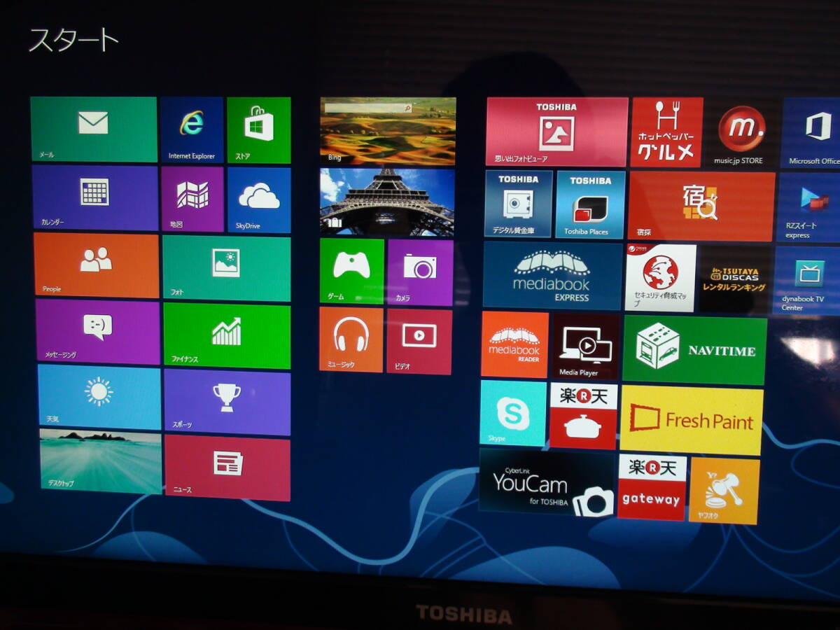The width and height of the screenshot is (840, 630).
Task: Open the Yahoo Auctions (ヤフオク) tile
Action: [724, 491]
